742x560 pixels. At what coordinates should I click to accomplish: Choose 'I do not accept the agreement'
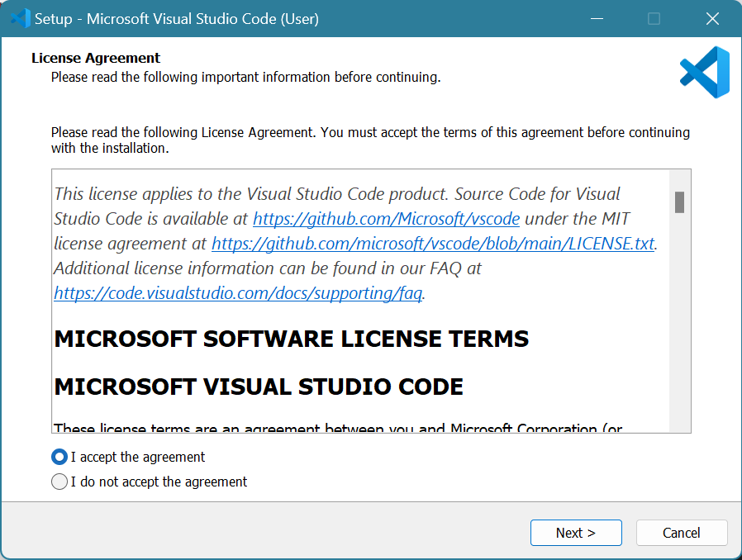[59, 482]
